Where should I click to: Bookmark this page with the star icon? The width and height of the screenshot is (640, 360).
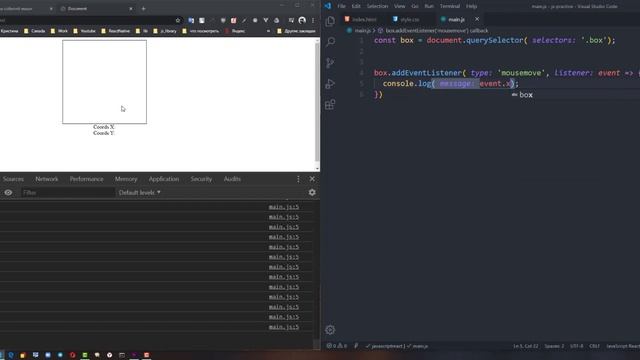click(178, 20)
